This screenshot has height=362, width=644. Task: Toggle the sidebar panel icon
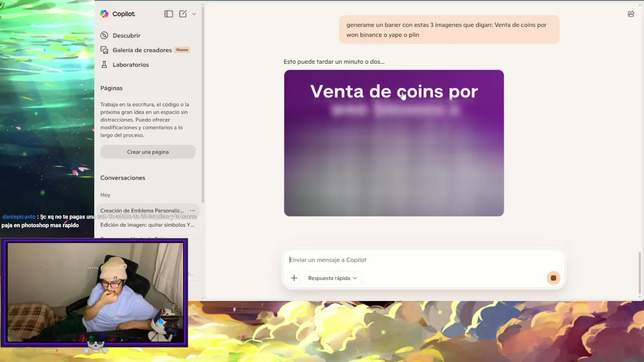click(x=169, y=14)
